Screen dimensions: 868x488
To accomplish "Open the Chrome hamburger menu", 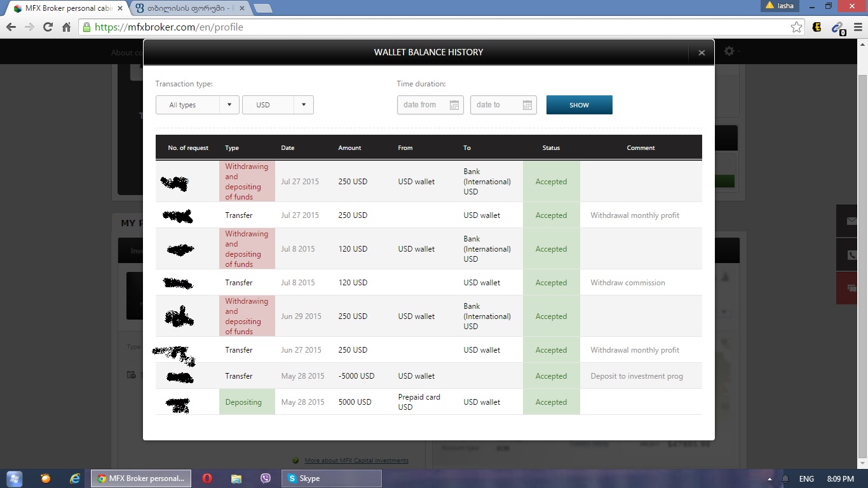I will [x=857, y=27].
